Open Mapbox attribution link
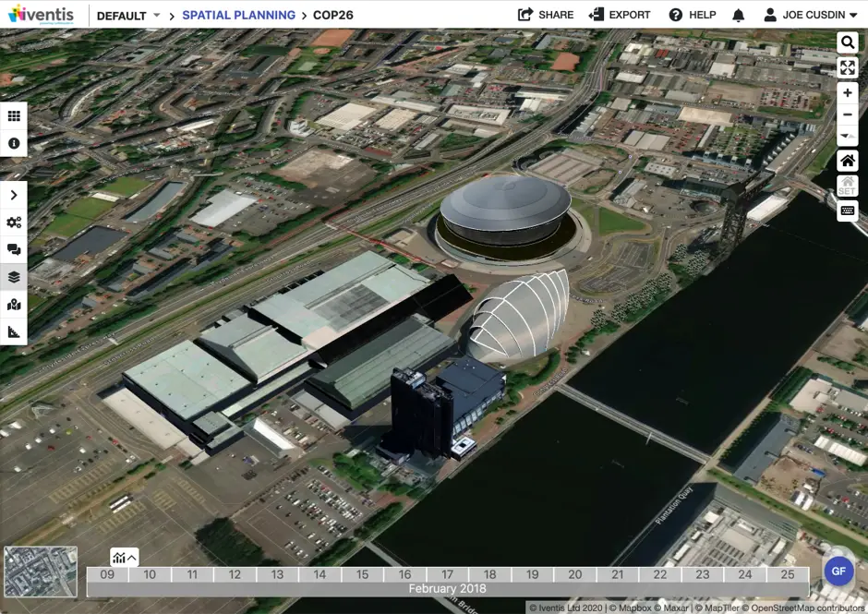The width and height of the screenshot is (868, 614). click(631, 608)
